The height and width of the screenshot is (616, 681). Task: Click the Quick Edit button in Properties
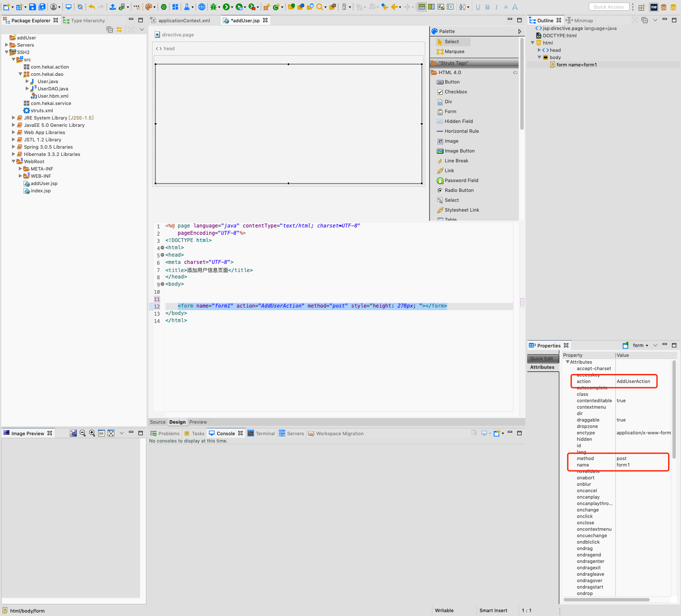coord(542,359)
